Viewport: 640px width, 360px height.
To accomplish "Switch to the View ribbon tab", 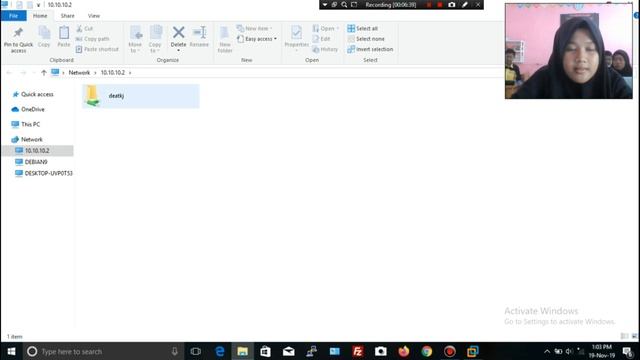I will [x=93, y=16].
